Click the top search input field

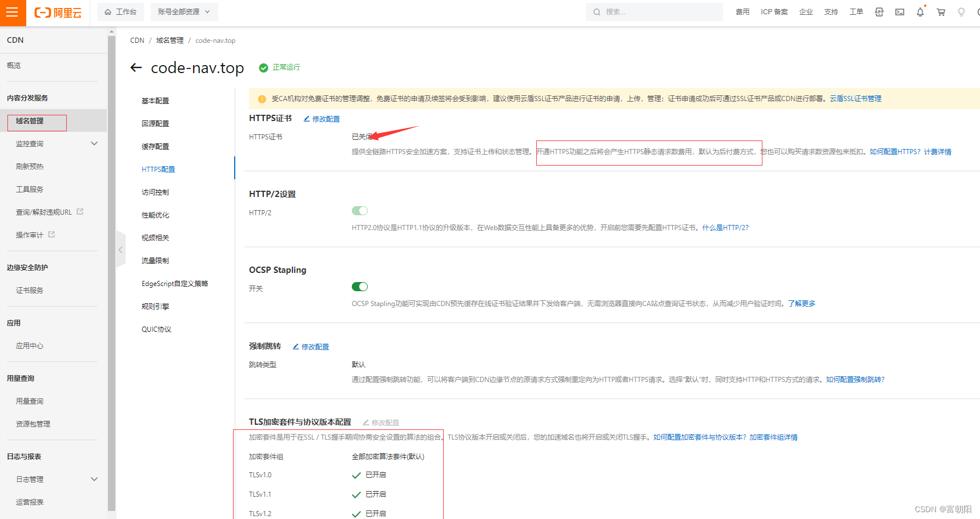pyautogui.click(x=657, y=12)
